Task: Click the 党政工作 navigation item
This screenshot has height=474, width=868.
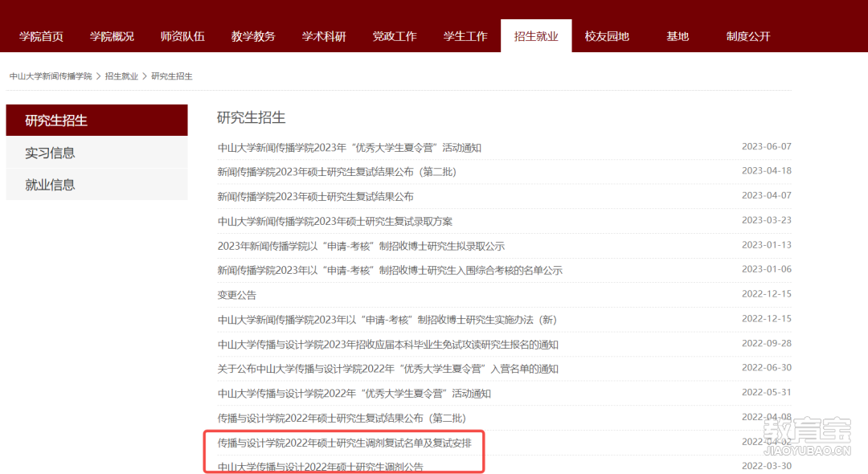Action: pyautogui.click(x=395, y=36)
